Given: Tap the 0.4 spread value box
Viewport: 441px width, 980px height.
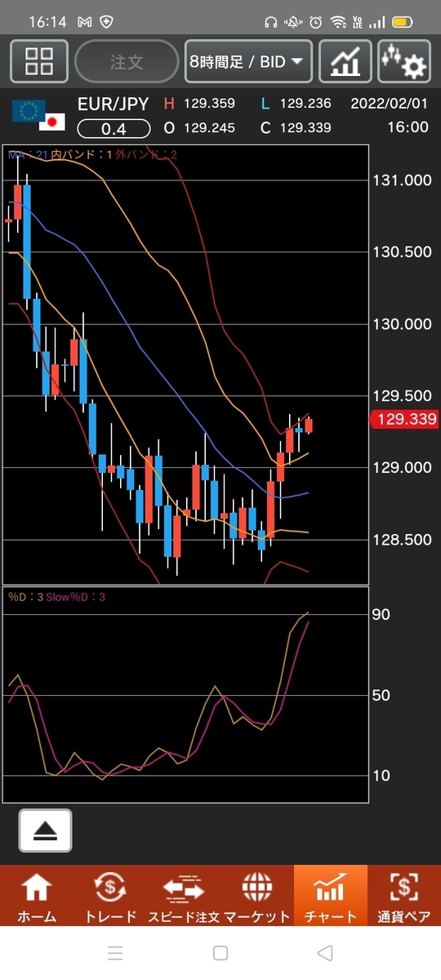Looking at the screenshot, I should pos(114,128).
